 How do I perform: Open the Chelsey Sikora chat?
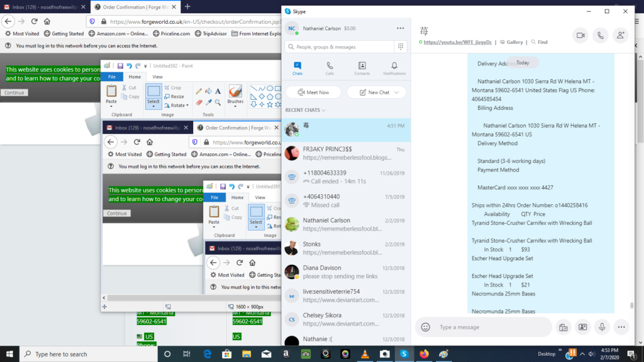pos(346,319)
